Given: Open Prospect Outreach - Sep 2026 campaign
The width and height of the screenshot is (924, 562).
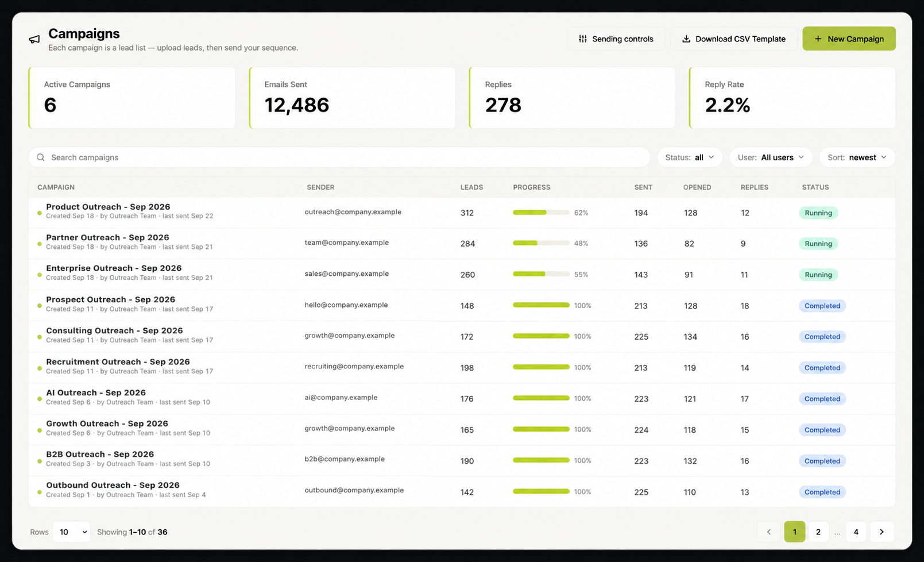Looking at the screenshot, I should coord(110,299).
